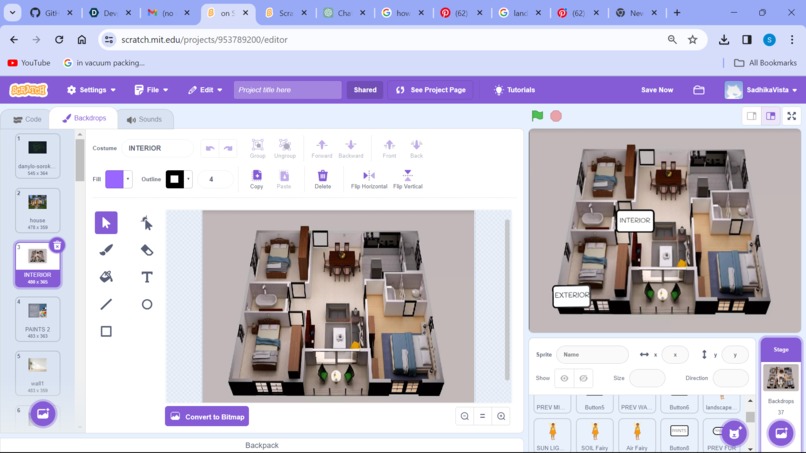Click the Ungroup icon

[285, 149]
